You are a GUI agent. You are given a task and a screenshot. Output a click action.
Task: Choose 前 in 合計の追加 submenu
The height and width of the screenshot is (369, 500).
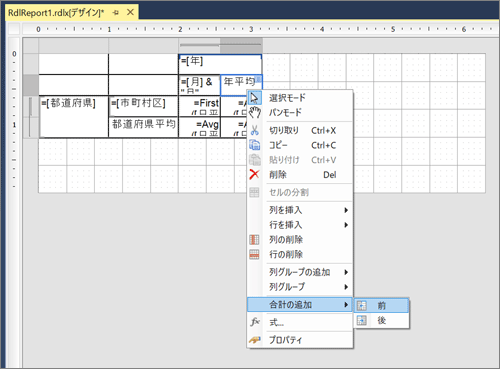381,305
